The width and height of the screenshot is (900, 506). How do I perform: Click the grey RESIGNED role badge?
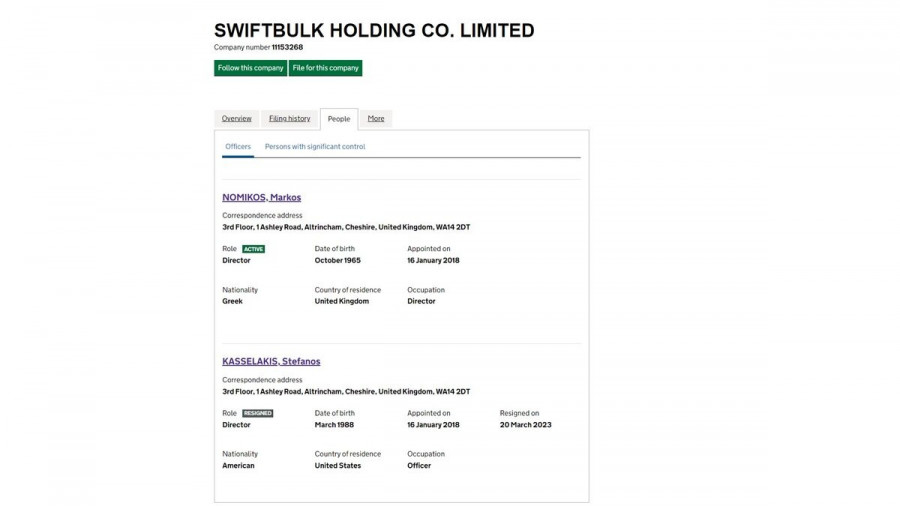tap(257, 413)
